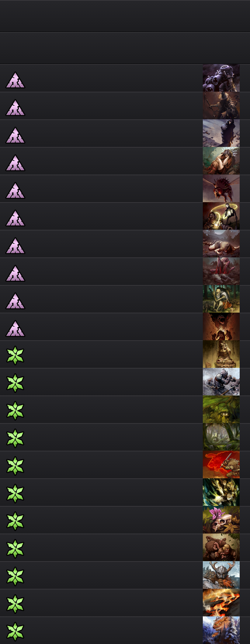Open the thumbnail of the hooded scythe figure with cables

point(221,106)
